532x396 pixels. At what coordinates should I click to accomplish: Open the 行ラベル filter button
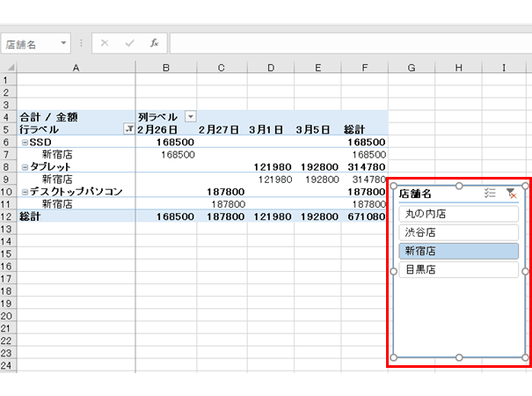tap(128, 128)
